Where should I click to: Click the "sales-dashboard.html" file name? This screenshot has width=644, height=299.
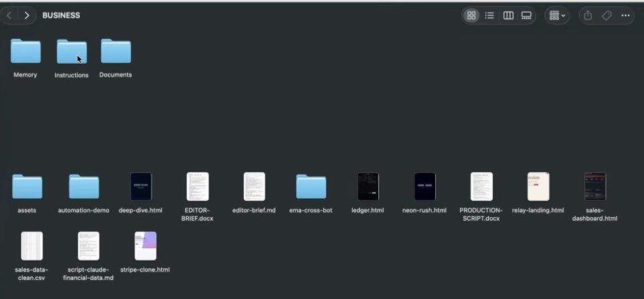pos(594,215)
